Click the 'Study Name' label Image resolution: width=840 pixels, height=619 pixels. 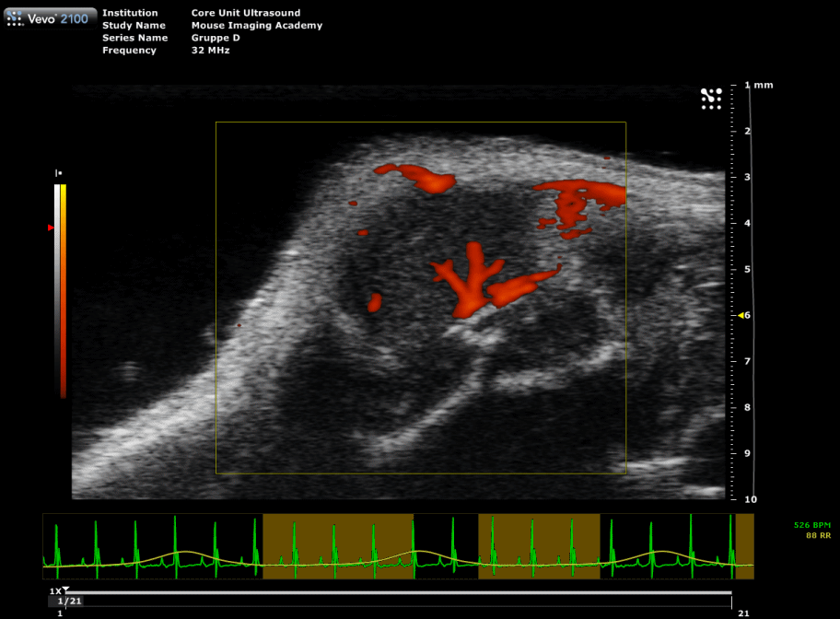134,26
